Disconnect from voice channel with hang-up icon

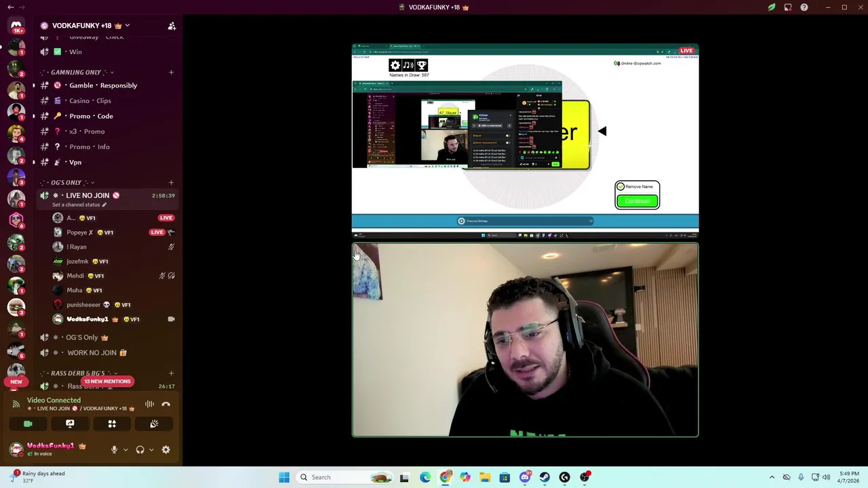pyautogui.click(x=165, y=404)
